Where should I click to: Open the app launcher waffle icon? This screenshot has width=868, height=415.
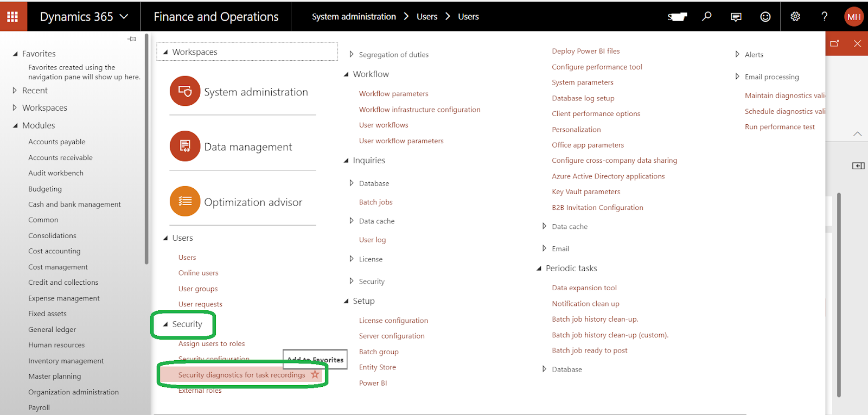(x=12, y=17)
